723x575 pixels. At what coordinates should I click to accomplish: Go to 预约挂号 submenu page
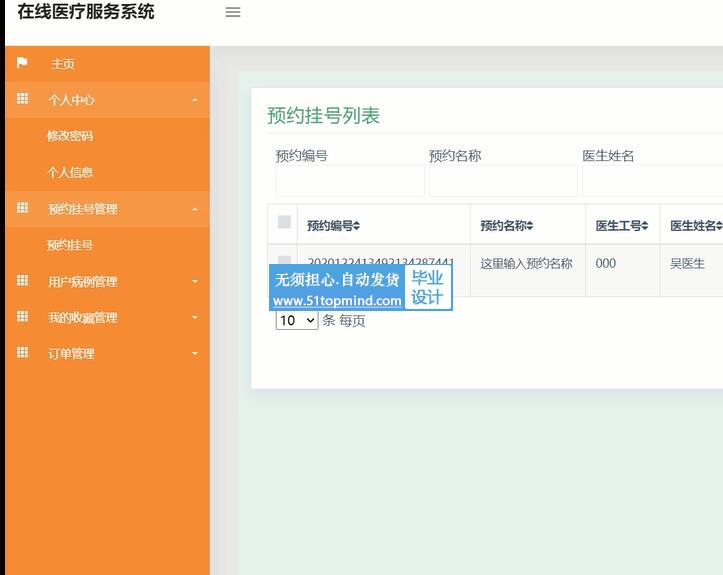pyautogui.click(x=70, y=245)
